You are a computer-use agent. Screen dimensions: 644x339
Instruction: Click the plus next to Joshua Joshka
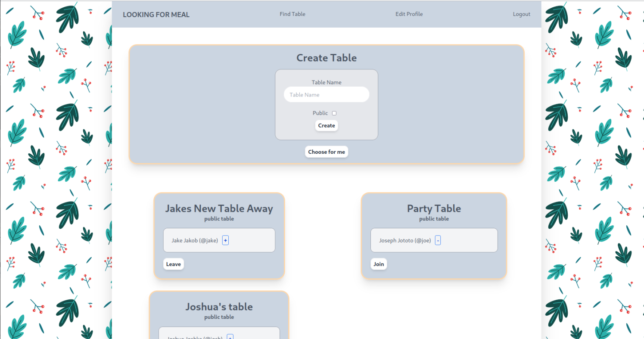click(230, 337)
